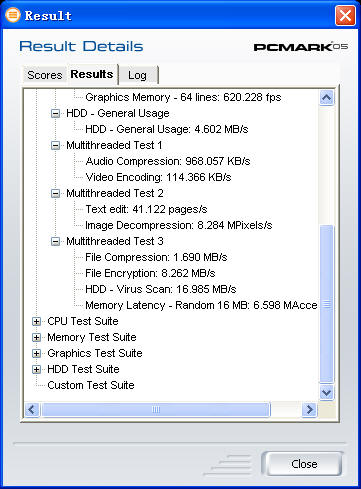Collapse the HDD - General Usage node
Screen dimensions: 361x489
pos(55,113)
